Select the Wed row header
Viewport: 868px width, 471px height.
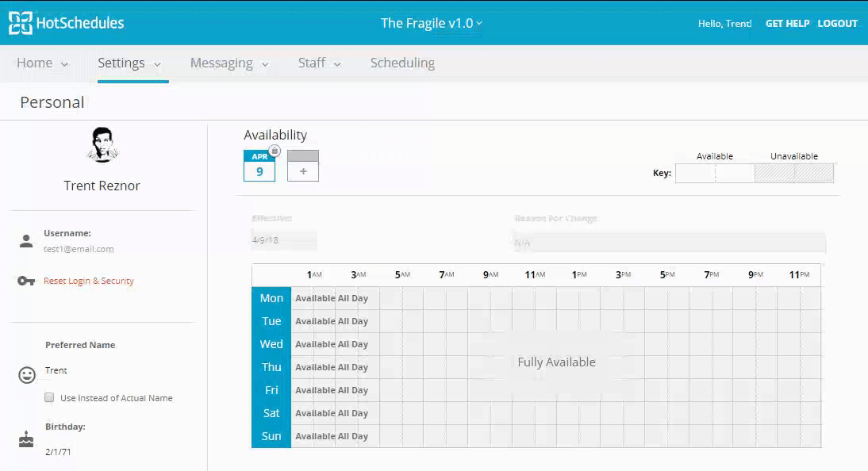coord(271,344)
